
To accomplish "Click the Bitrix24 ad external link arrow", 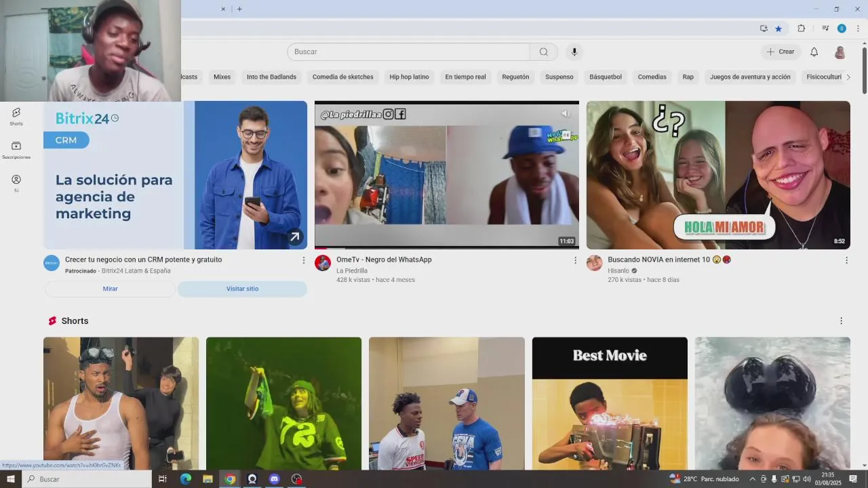I will 294,237.
